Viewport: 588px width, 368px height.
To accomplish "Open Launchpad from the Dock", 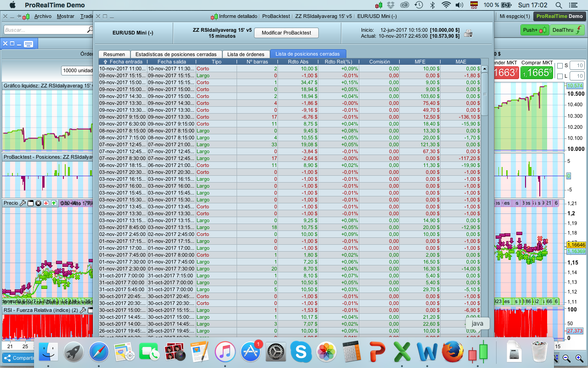I will coord(73,352).
